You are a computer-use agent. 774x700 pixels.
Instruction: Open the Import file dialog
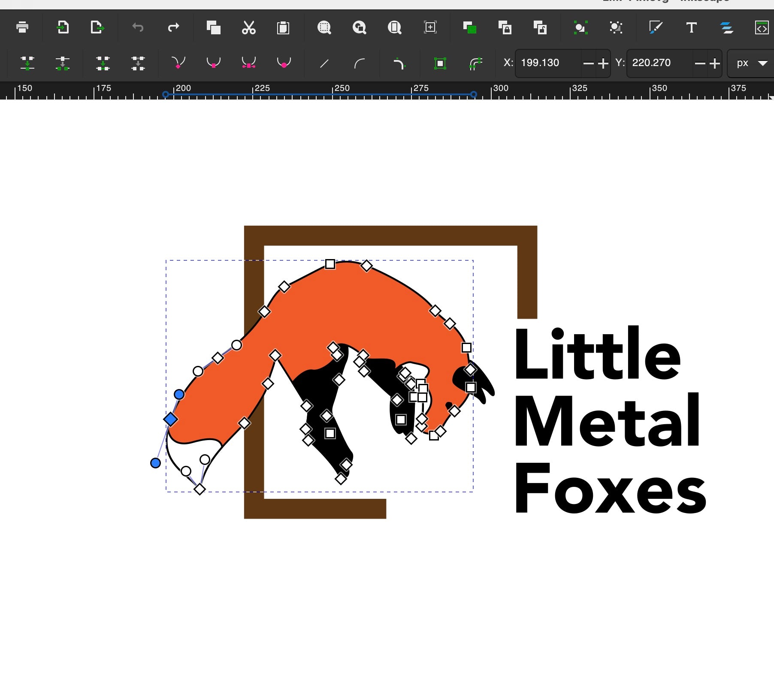63,27
